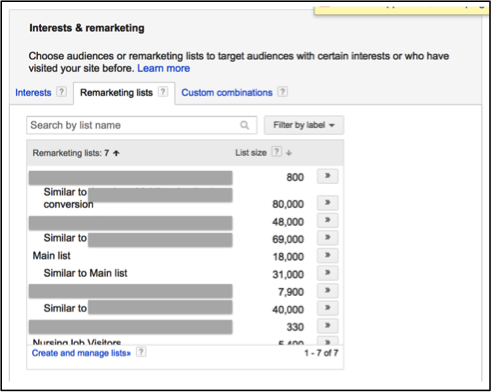Add the 800-size list with arrow button
Screen dimensions: 491x392
(328, 176)
